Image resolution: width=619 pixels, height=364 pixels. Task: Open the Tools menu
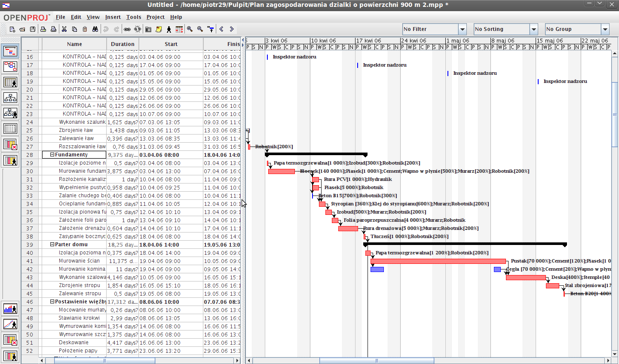click(x=134, y=17)
